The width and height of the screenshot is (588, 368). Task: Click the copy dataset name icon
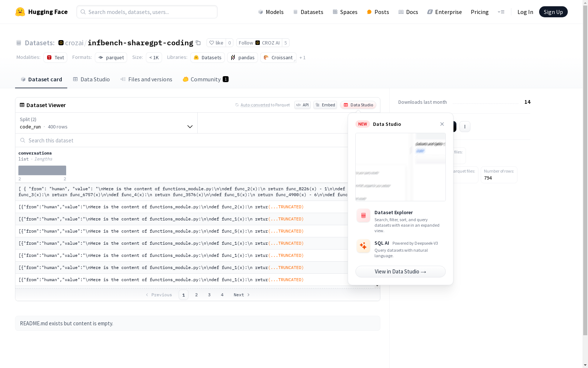(x=198, y=43)
